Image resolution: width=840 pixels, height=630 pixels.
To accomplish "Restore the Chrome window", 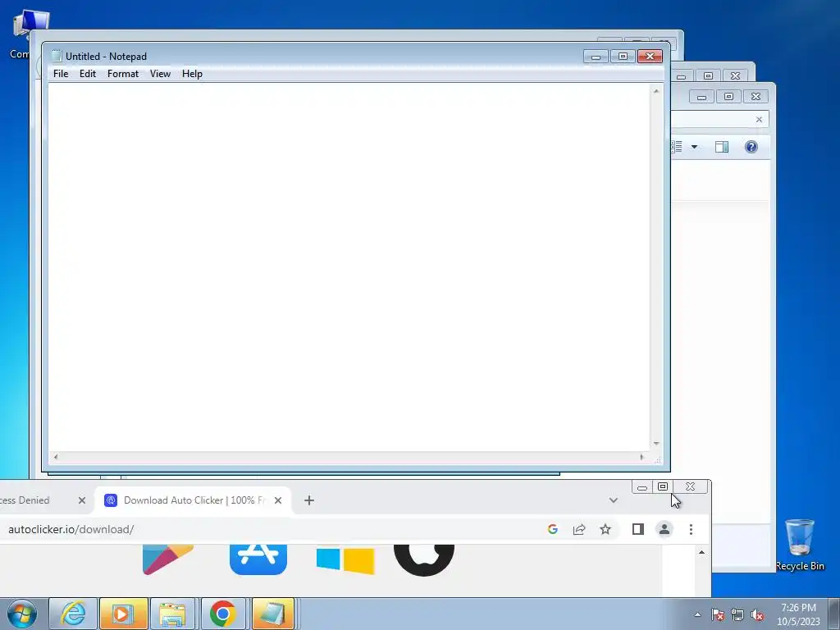I will [663, 486].
